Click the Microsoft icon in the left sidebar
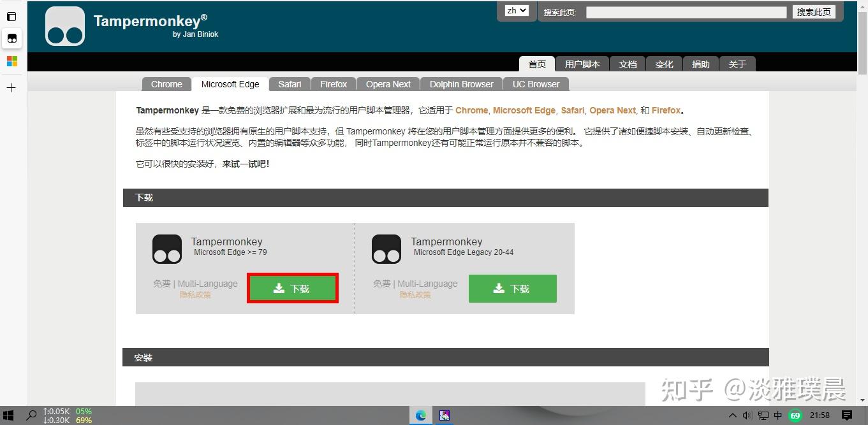Screen dimensions: 868x425 (11, 61)
